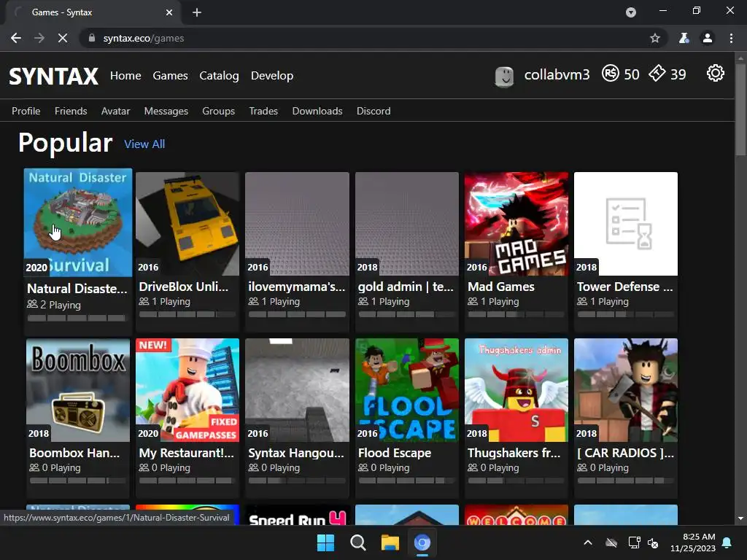Open Chrome Labs flask icon
Image resolution: width=747 pixels, height=560 pixels.
(684, 38)
